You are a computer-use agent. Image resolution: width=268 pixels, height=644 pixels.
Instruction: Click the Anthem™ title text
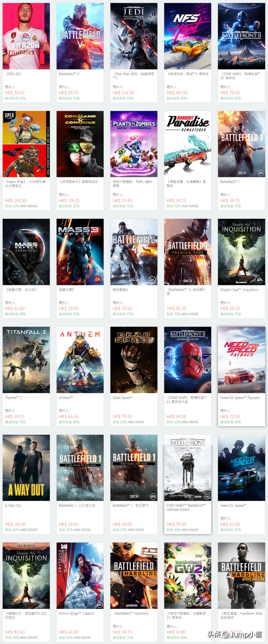click(x=66, y=398)
